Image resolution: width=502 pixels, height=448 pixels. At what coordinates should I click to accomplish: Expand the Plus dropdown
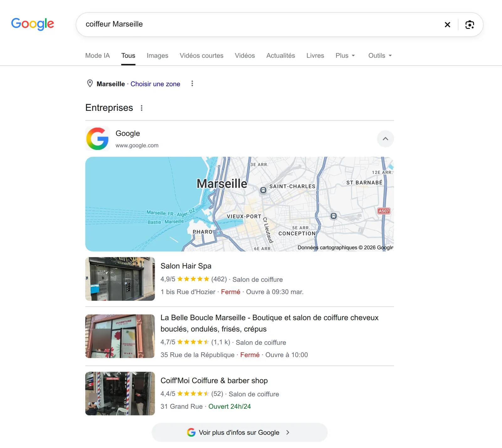(x=345, y=56)
